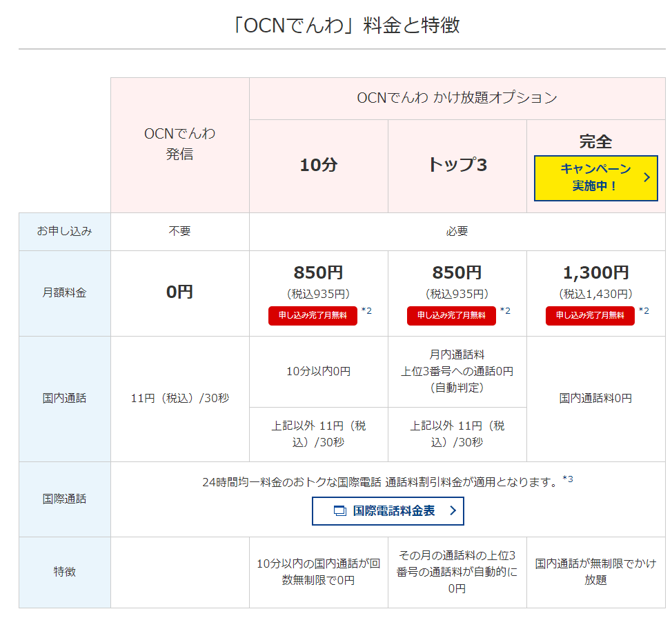
Task: Click the 10分 plan column header
Action: (x=319, y=166)
